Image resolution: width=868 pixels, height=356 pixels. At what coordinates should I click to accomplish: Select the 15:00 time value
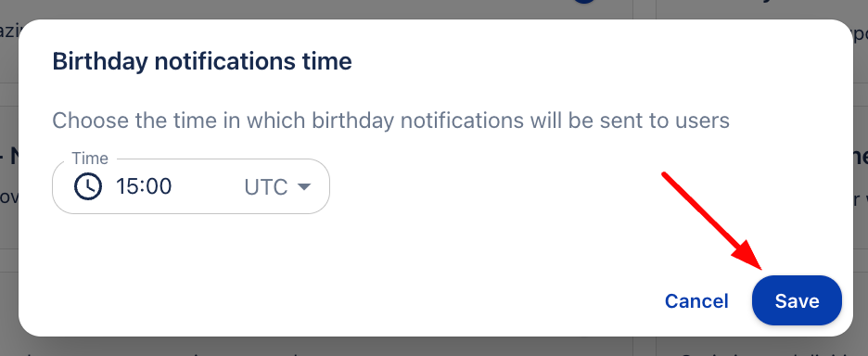(144, 186)
